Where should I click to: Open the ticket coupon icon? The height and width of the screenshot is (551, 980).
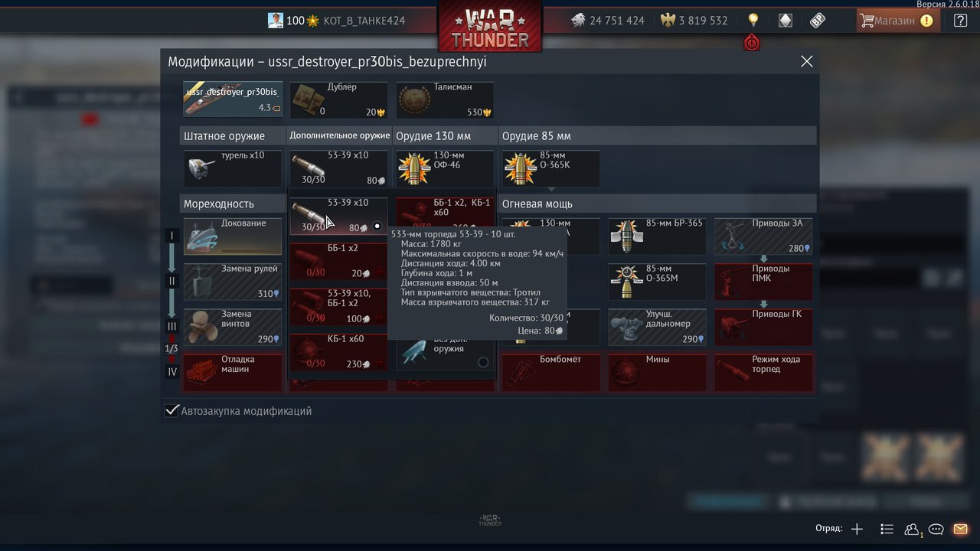point(818,21)
